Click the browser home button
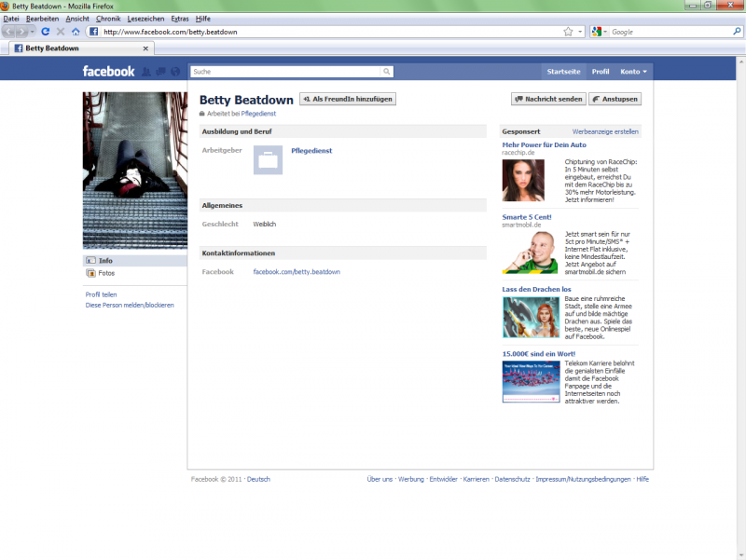Viewport: 746px width, 560px height. (x=76, y=32)
